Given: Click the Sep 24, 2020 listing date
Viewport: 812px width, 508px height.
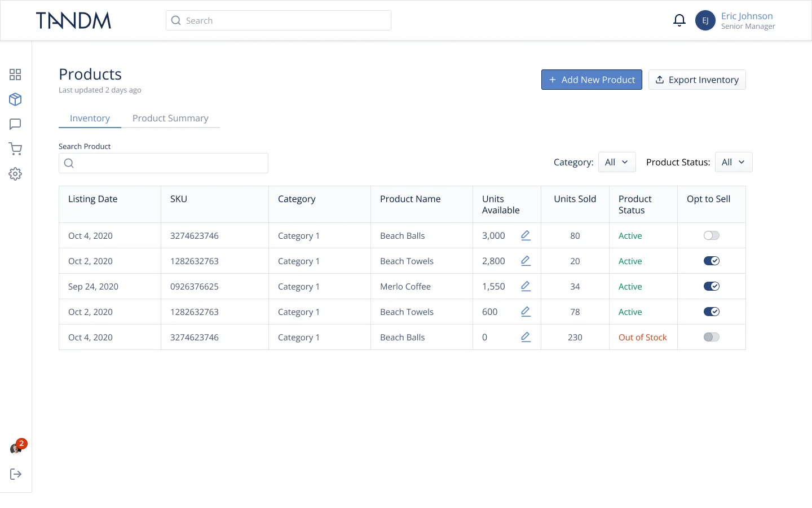Looking at the screenshot, I should [x=93, y=287].
